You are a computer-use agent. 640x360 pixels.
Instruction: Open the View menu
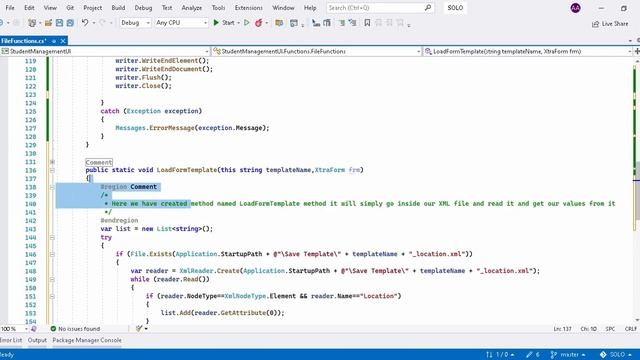coord(50,8)
